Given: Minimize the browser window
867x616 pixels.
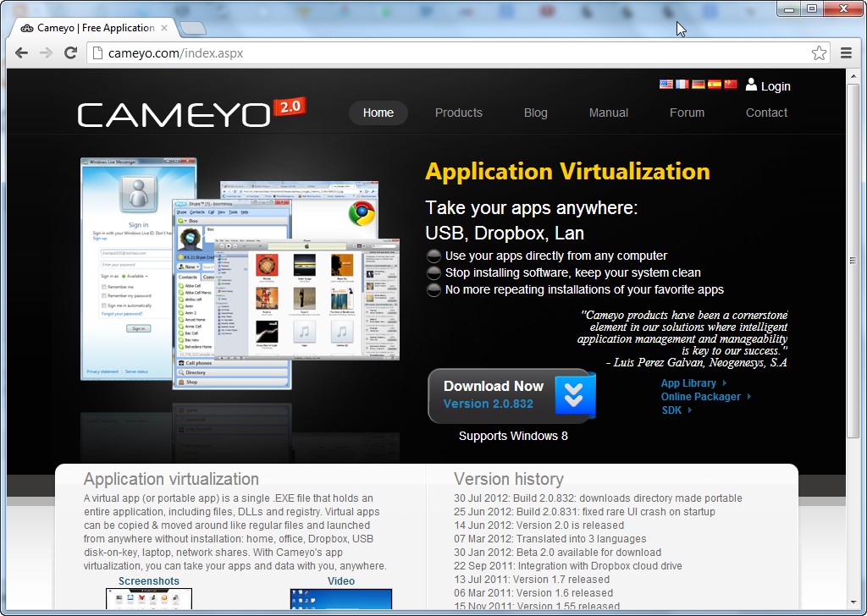Looking at the screenshot, I should (789, 8).
